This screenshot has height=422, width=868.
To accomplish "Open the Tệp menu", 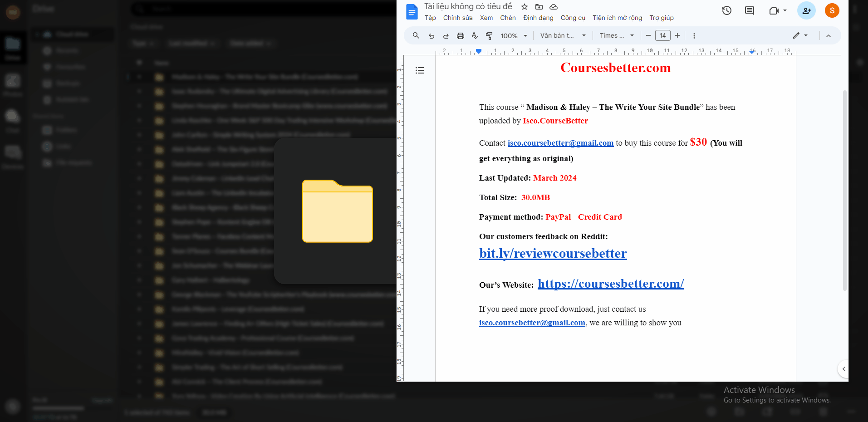I will [430, 18].
